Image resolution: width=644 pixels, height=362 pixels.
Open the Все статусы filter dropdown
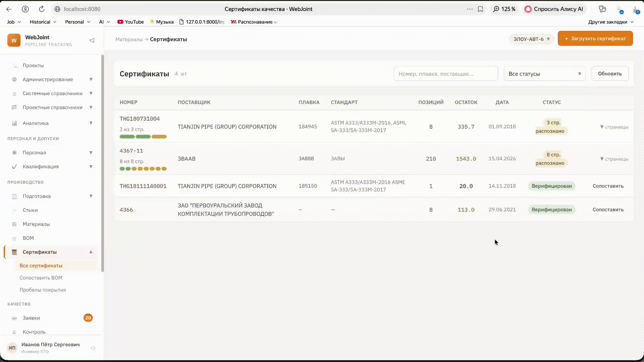(544, 74)
